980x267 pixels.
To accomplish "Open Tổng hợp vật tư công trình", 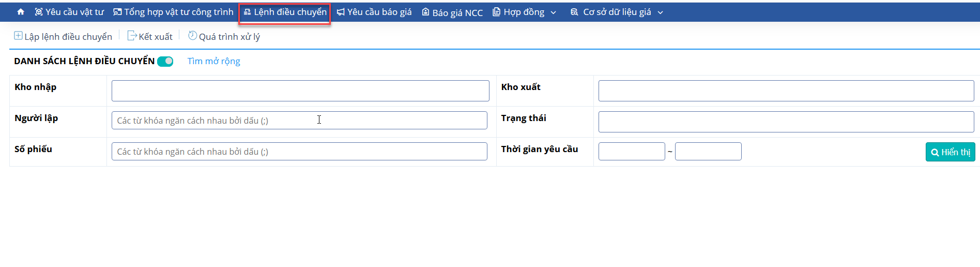I will (x=173, y=12).
